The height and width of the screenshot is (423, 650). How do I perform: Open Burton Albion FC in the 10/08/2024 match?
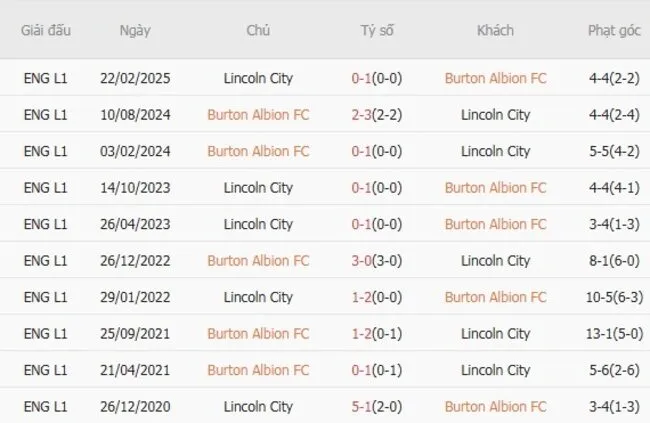click(x=258, y=115)
